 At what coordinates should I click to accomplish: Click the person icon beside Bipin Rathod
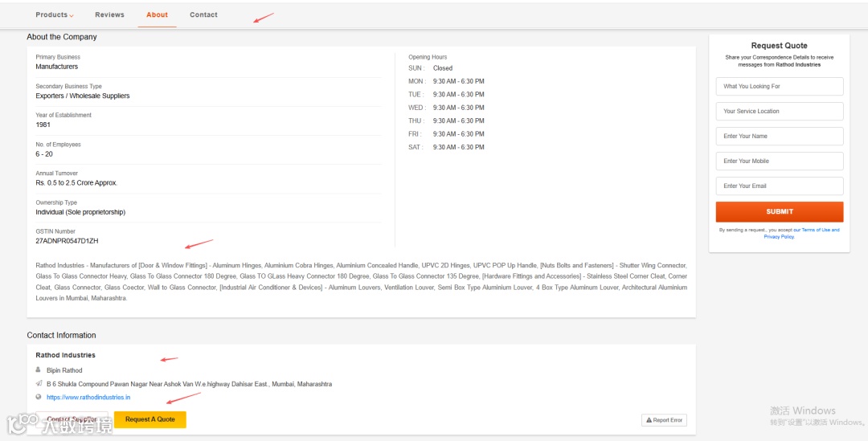[x=39, y=370]
